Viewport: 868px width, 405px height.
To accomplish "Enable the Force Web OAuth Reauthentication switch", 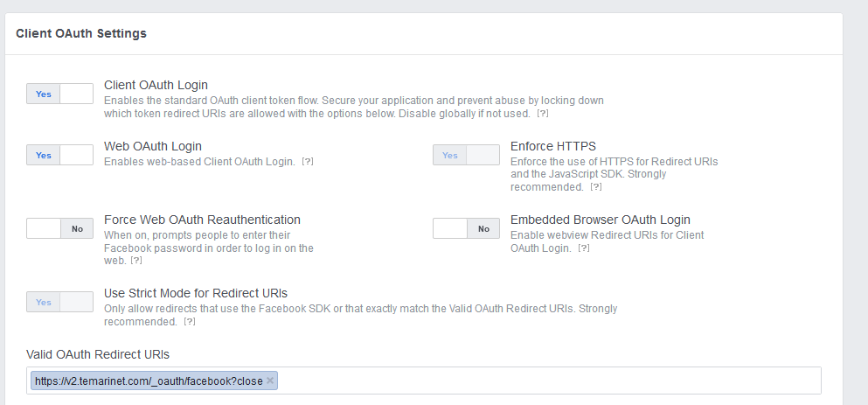I will pyautogui.click(x=59, y=228).
